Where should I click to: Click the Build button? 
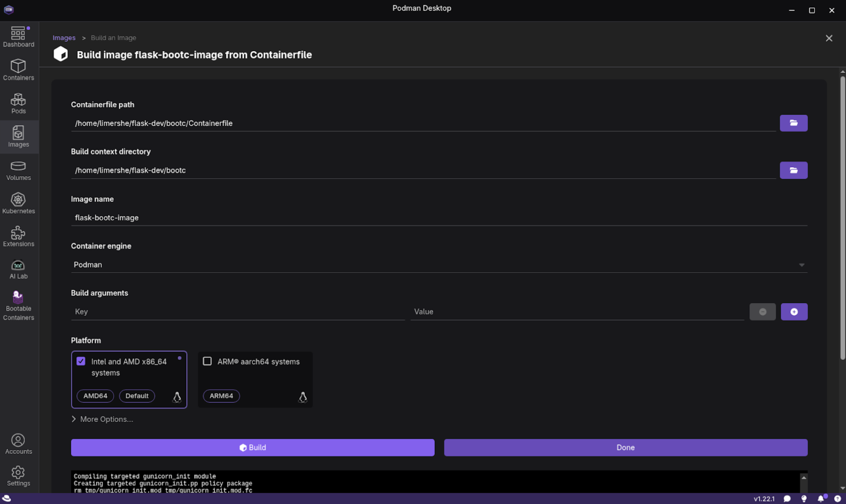click(x=253, y=448)
